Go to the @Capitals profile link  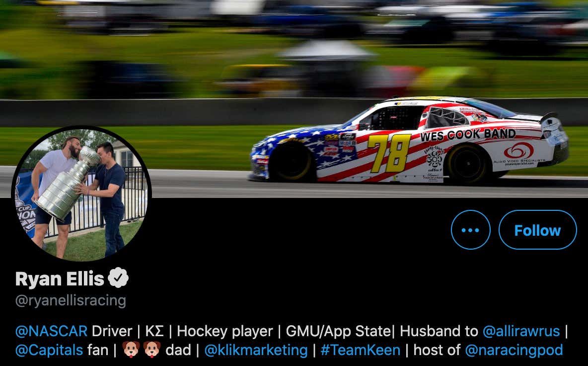(x=49, y=350)
